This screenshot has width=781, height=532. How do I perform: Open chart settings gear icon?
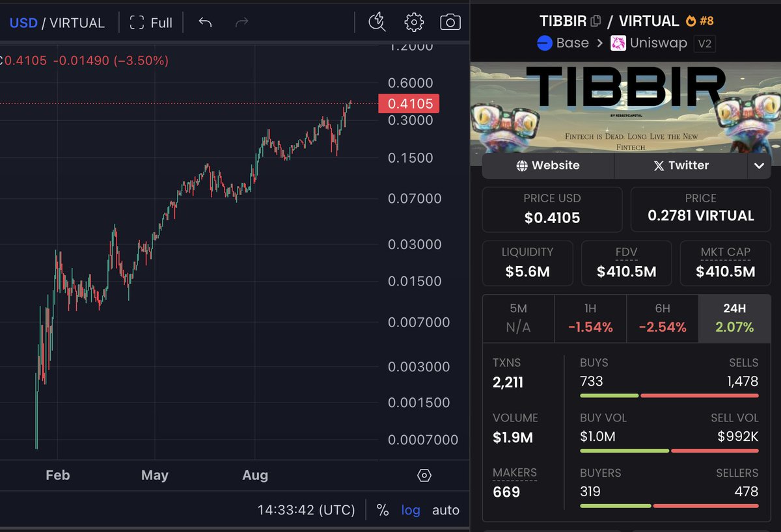[414, 22]
